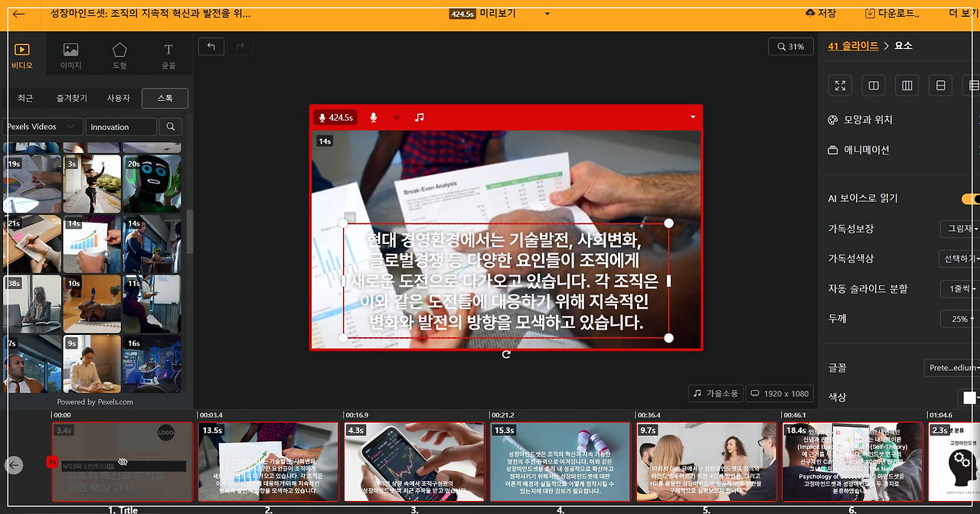Toggle the hidden eye icon on Title slide
This screenshot has height=514, width=980.
pos(122,463)
